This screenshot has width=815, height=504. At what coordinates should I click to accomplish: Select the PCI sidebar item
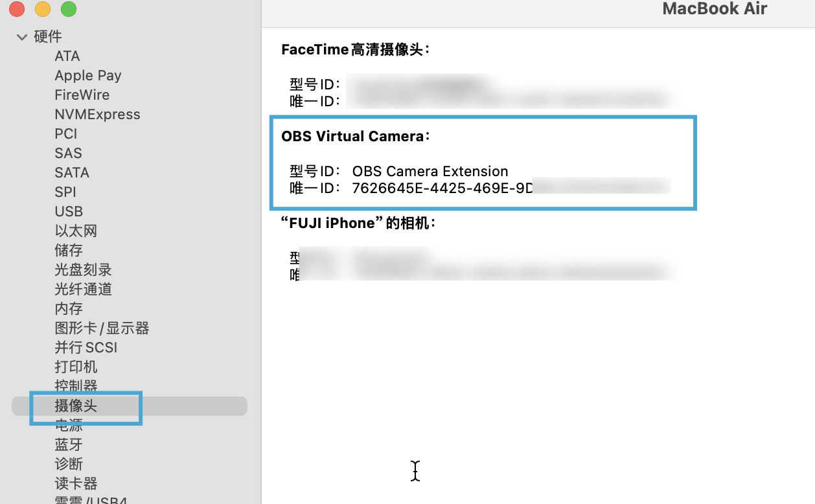(x=66, y=134)
